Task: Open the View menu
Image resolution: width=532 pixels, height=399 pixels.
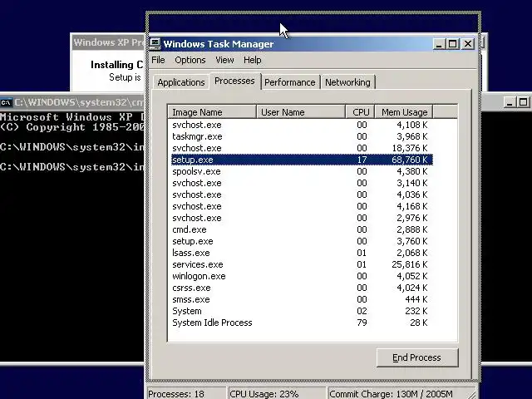Action: (224, 60)
